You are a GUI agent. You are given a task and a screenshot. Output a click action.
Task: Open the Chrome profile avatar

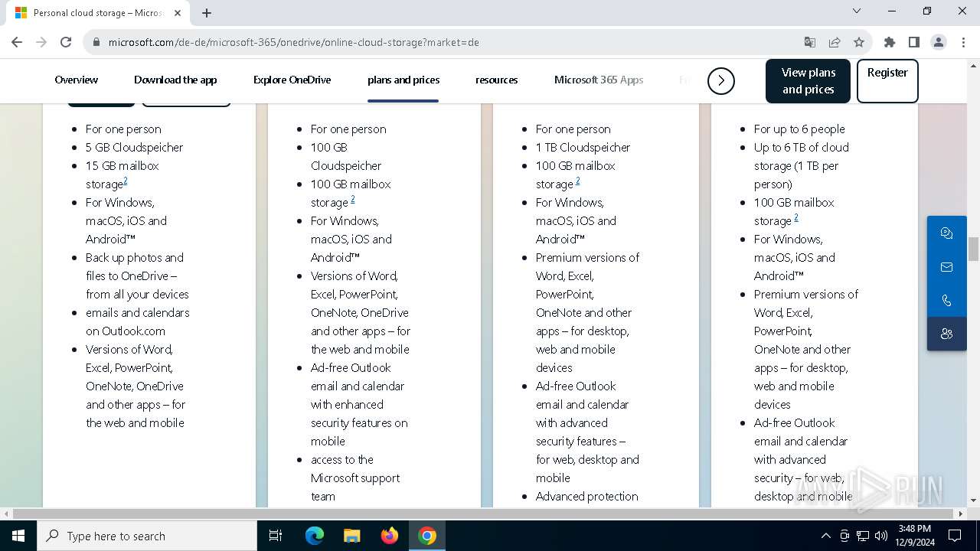point(939,42)
